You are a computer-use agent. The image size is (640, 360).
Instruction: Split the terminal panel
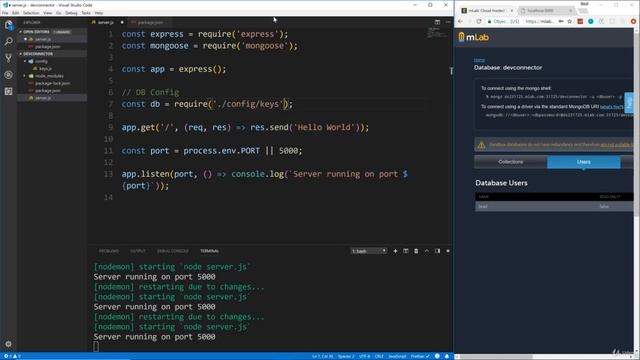coord(406,251)
